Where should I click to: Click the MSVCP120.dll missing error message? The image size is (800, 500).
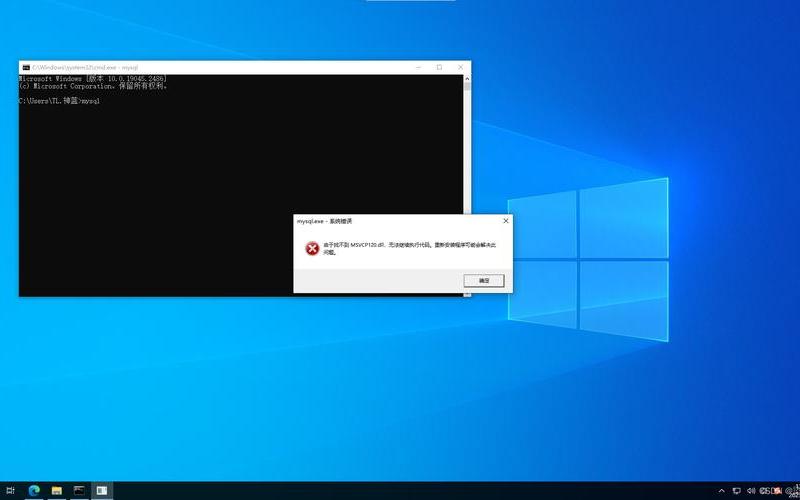pos(410,248)
